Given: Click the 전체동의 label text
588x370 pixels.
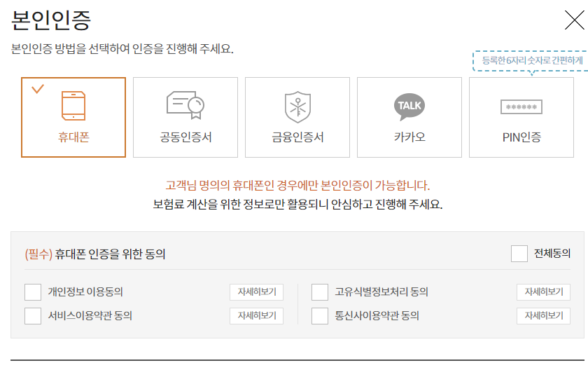Looking at the screenshot, I should click(x=552, y=254).
